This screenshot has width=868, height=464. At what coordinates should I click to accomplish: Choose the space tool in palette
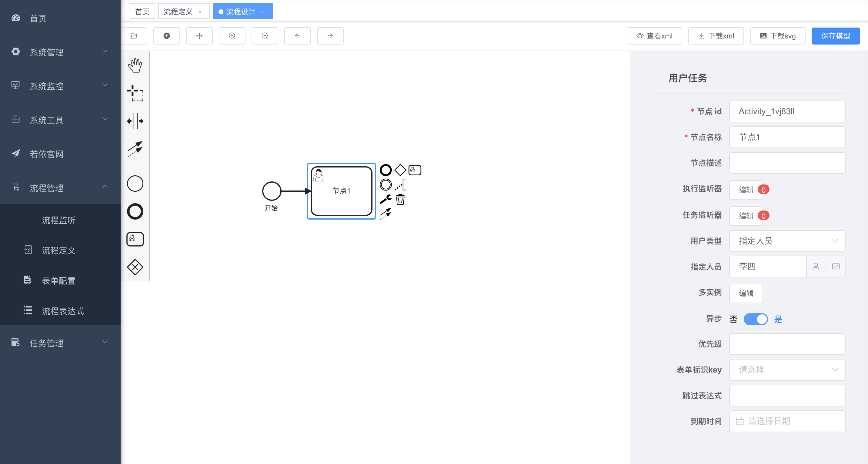135,121
